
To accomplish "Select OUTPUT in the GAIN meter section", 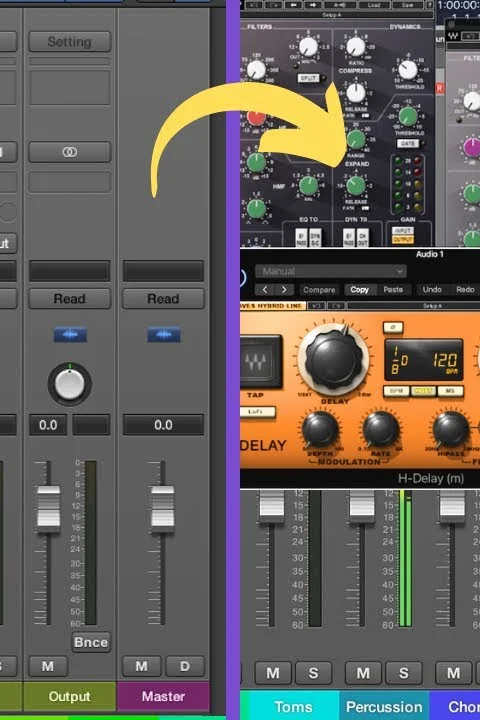I will 403,239.
